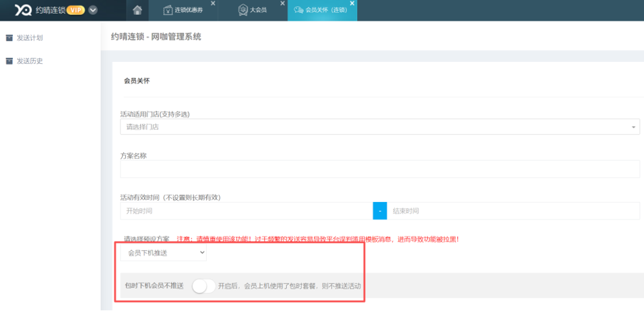Focus the 方案名称 input field
This screenshot has height=311, width=644.
point(380,169)
